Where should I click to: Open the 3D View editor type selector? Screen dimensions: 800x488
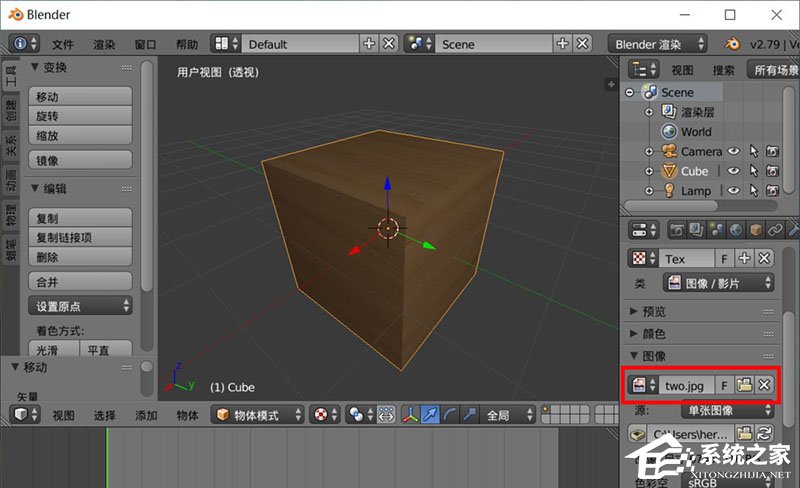pyautogui.click(x=24, y=414)
